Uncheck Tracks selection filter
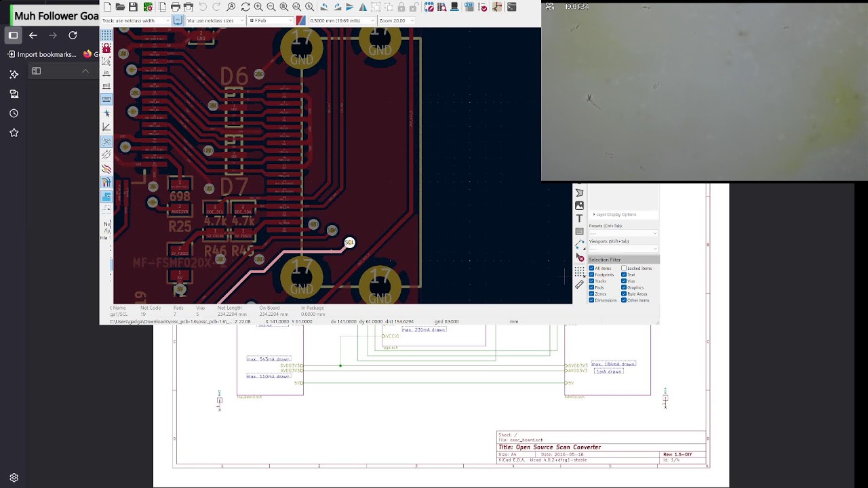 coord(591,281)
